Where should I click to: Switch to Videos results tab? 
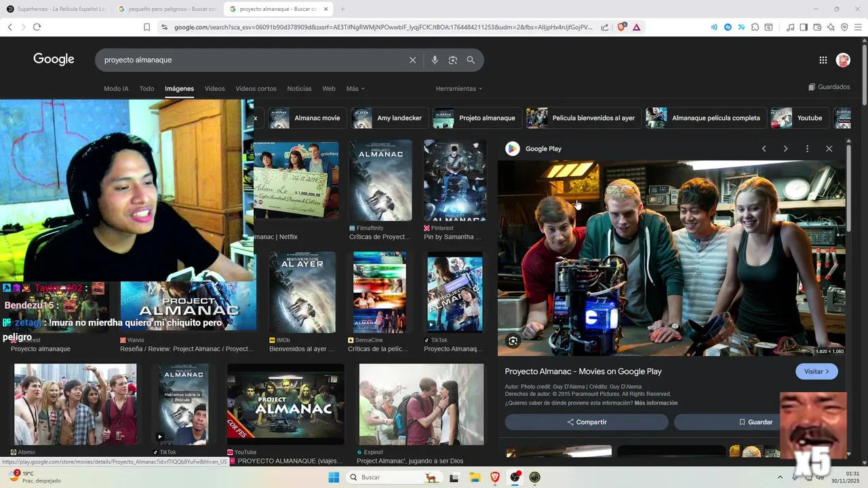(x=214, y=89)
